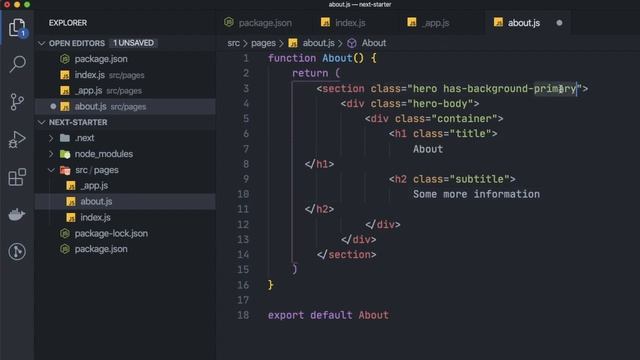Click the About symbol name in the breadcrumb
The width and height of the screenshot is (640, 360).
[x=373, y=43]
